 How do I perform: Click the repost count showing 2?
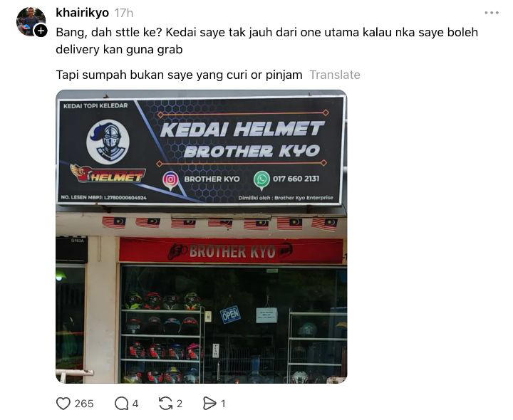point(180,404)
